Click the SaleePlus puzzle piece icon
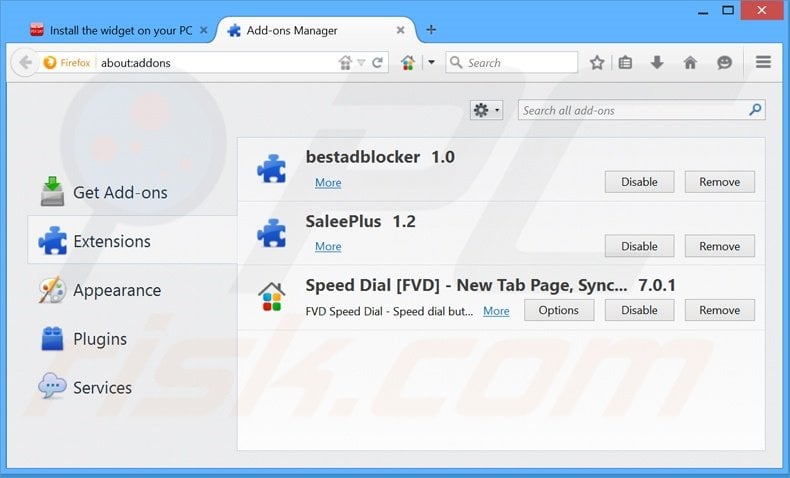Image resolution: width=790 pixels, height=478 pixels. (272, 233)
